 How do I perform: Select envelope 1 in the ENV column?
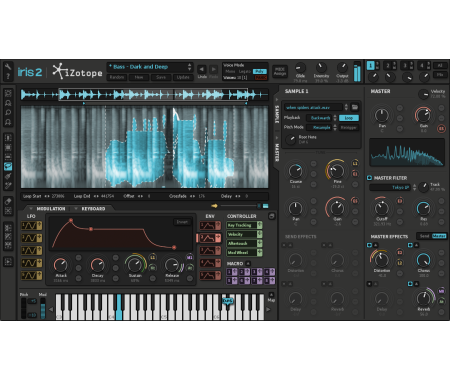click(210, 226)
